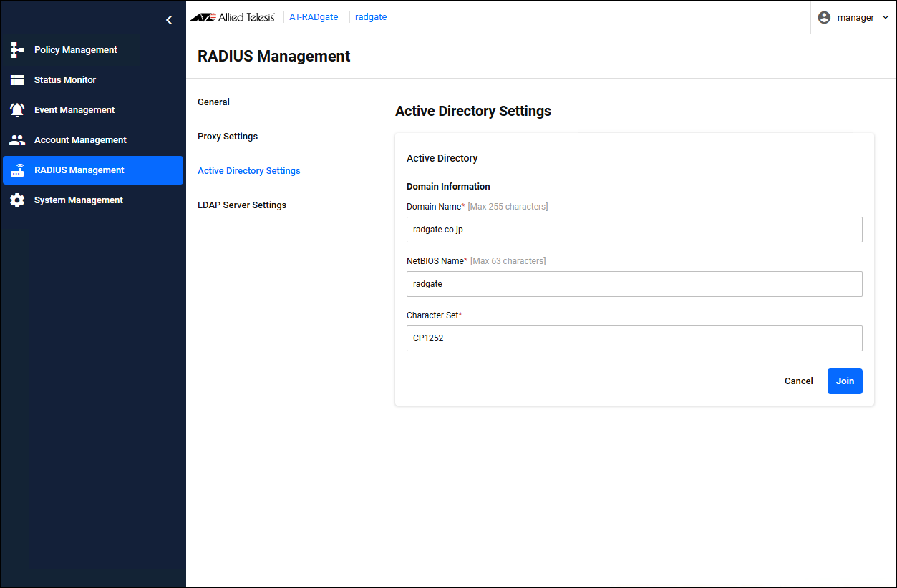The width and height of the screenshot is (897, 588).
Task: Select Active Directory Settings in submenu
Action: pyautogui.click(x=249, y=171)
